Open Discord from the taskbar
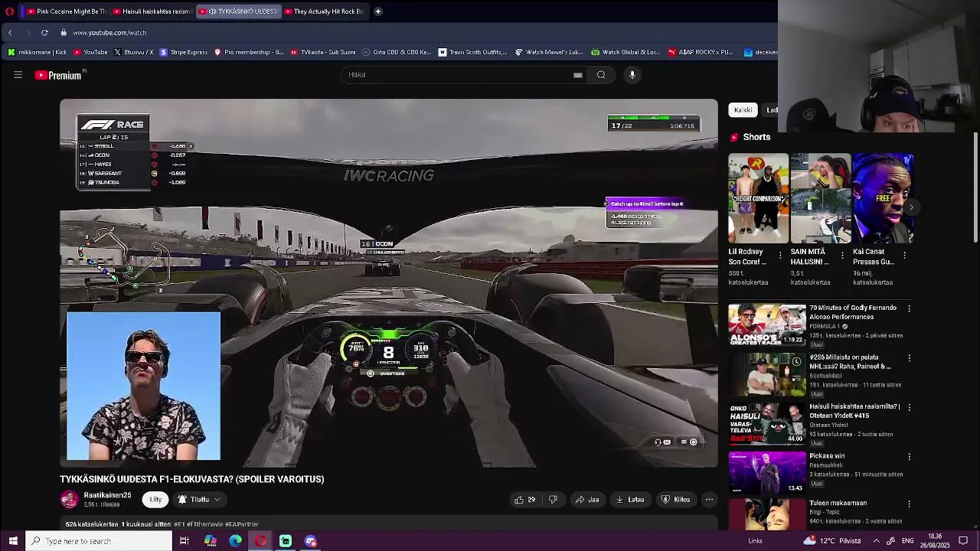Viewport: 980px width, 551px height. click(x=311, y=541)
